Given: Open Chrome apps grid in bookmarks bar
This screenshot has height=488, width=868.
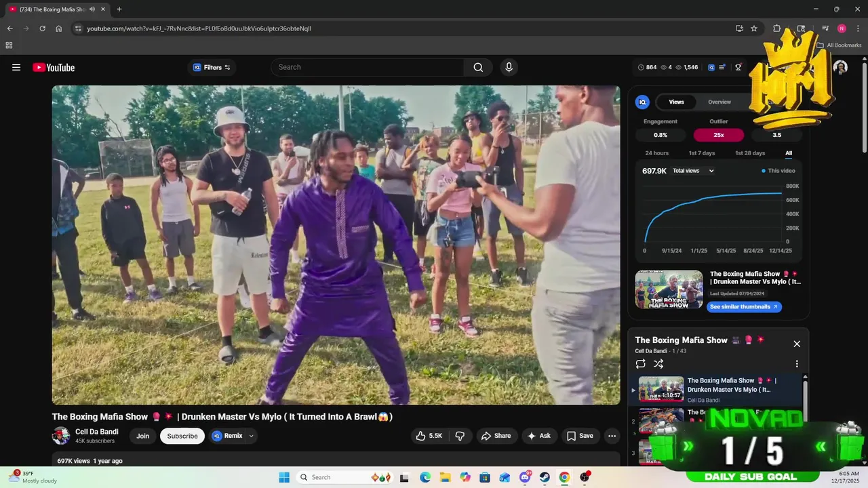Looking at the screenshot, I should [x=9, y=45].
